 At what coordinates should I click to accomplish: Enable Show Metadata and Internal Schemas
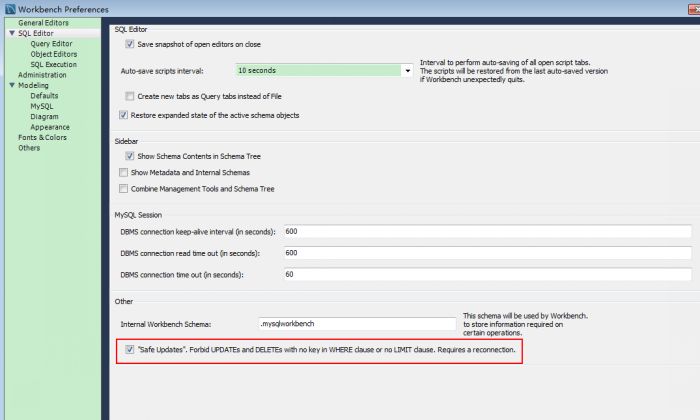(x=124, y=173)
